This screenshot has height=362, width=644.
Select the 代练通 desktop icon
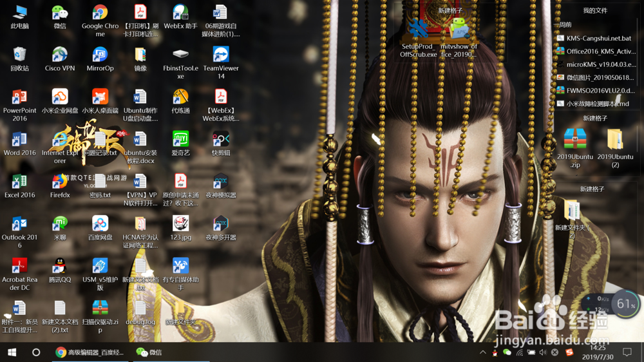180,102
